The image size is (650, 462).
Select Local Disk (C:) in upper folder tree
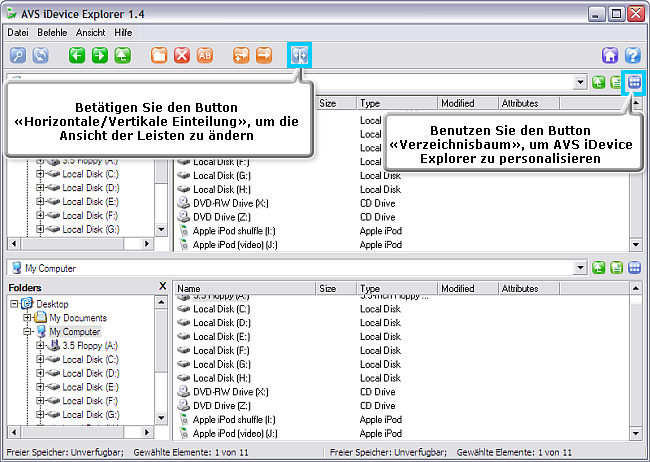90,174
